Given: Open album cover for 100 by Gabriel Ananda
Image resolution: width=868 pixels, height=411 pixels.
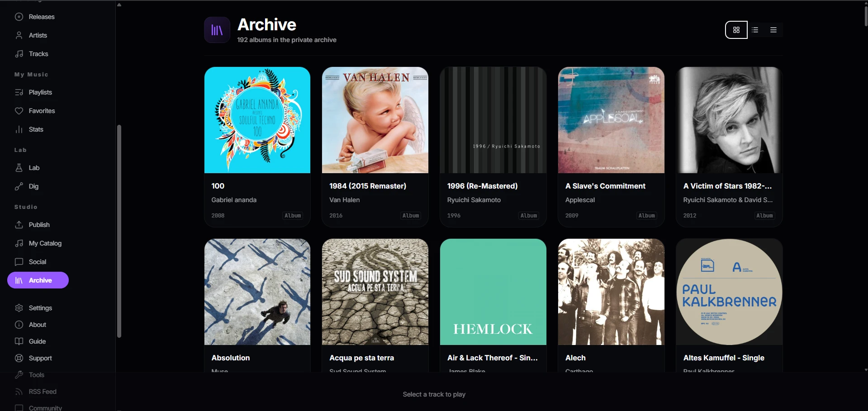Looking at the screenshot, I should click(257, 120).
